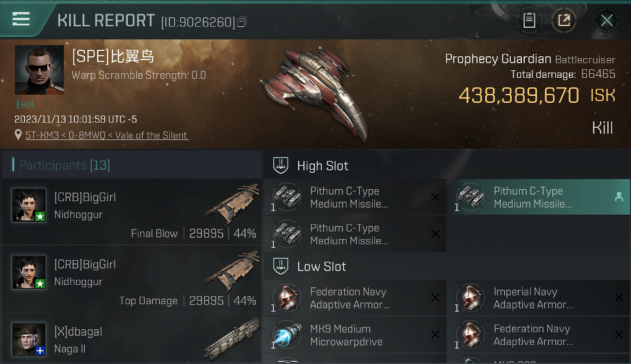The width and height of the screenshot is (631, 364).
Task: Click the X beside MK9 Medium Microwarpdrive
Action: (x=435, y=335)
